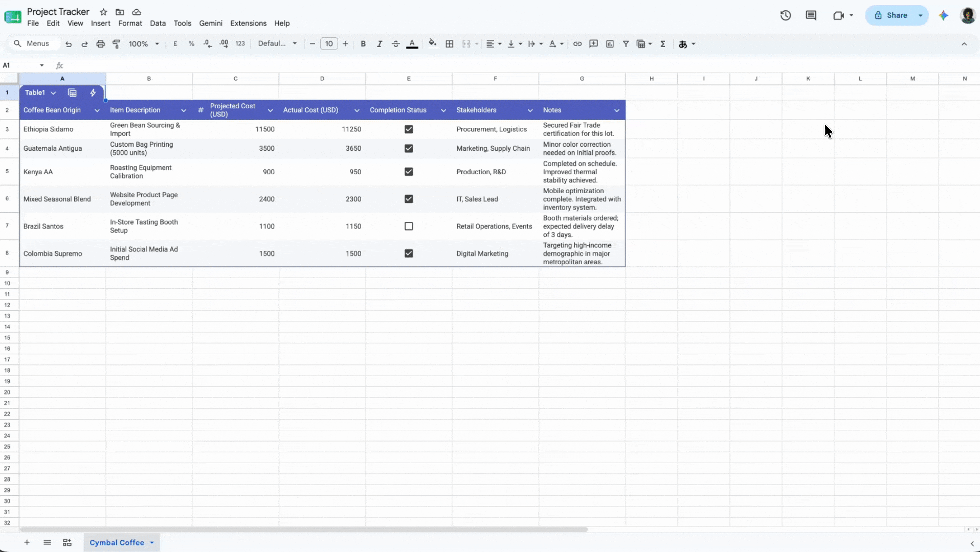Open the Insert menu
This screenshot has height=552, width=980.
[x=101, y=24]
